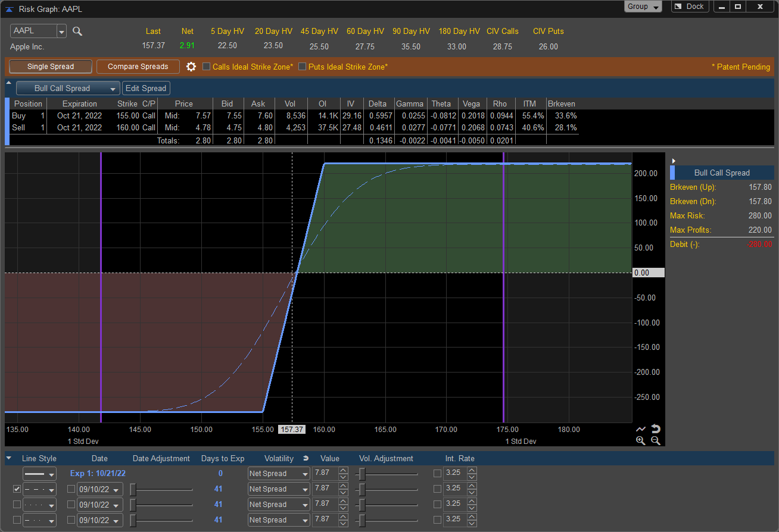
Task: Decrease Value in Exp 1 row
Action: click(x=343, y=477)
